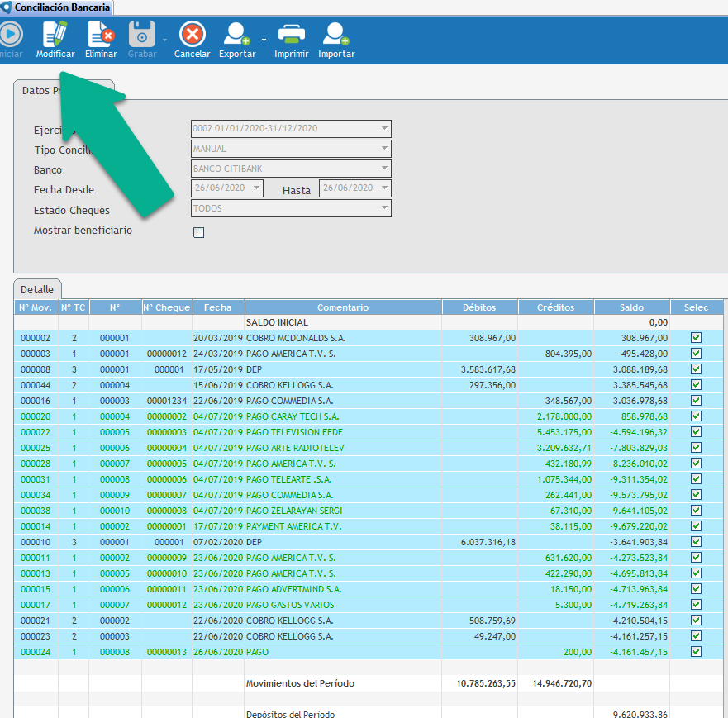Click the Imprimir printer icon
This screenshot has width=728, height=718.
(291, 35)
